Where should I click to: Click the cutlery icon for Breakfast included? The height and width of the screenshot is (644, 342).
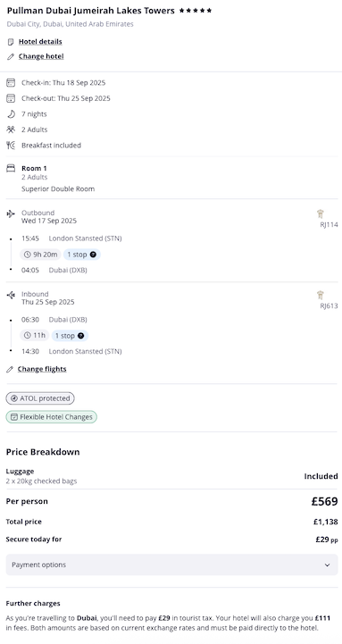pos(11,146)
